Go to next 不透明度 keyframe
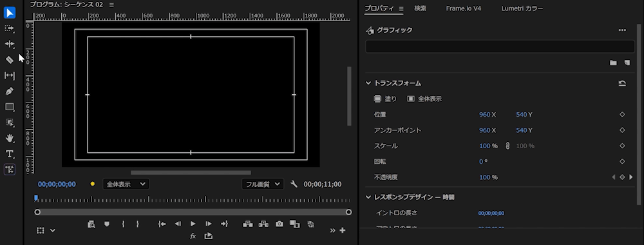This screenshot has width=644, height=245. tap(631, 177)
